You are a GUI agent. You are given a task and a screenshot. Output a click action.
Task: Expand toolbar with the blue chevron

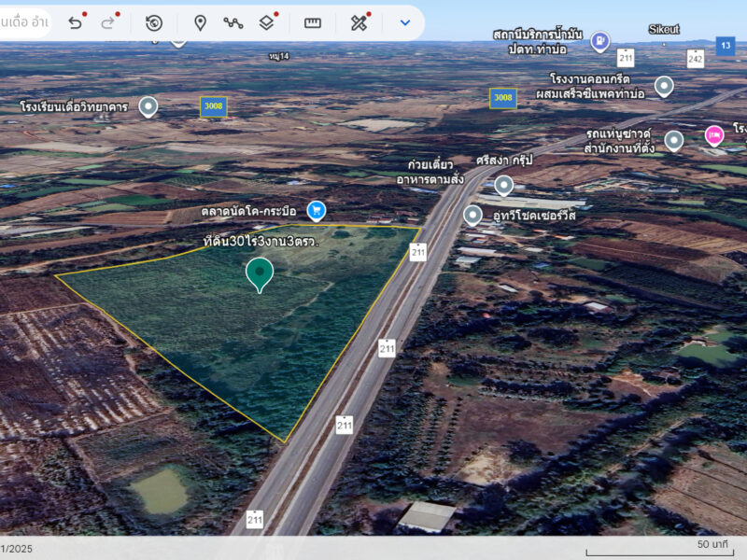click(x=404, y=22)
